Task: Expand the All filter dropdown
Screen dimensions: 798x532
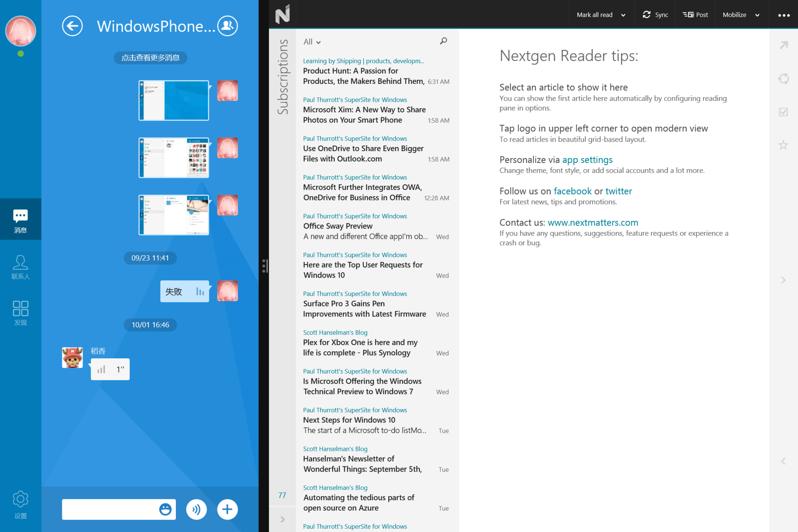Action: point(312,42)
